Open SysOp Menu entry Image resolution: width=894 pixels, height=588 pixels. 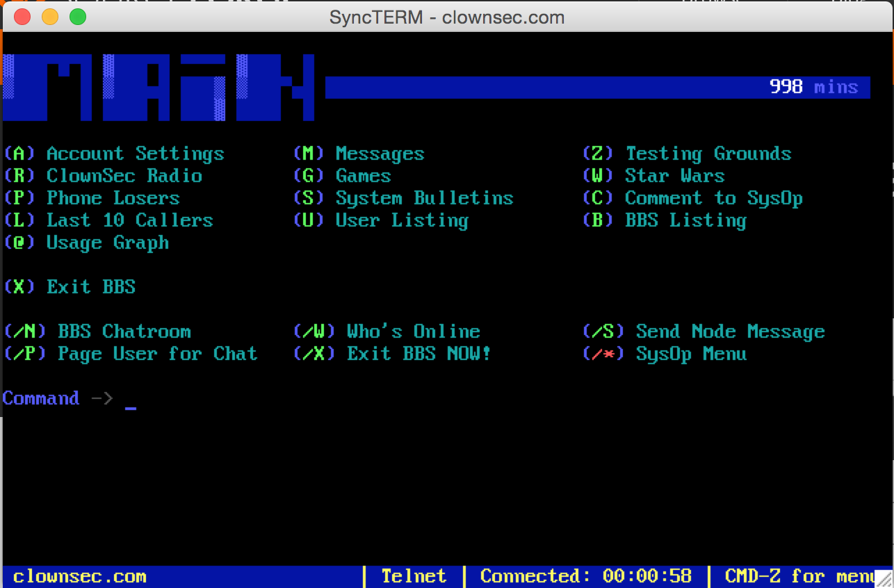coord(665,354)
